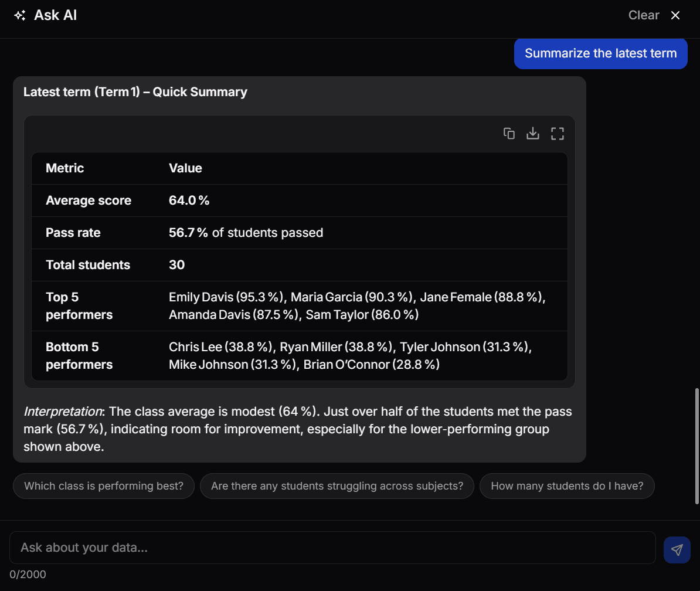Screen dimensions: 700x591
Task: Click the Value column header
Action: [185, 168]
